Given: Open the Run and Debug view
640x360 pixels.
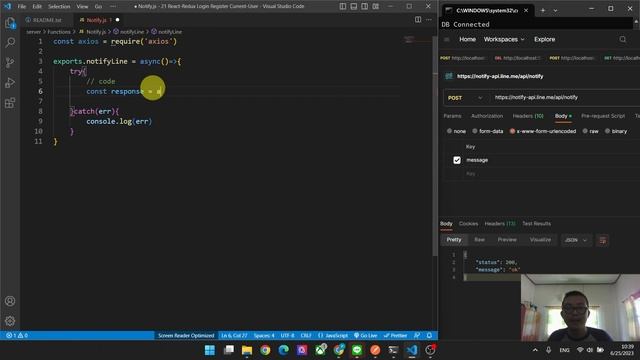Looking at the screenshot, I should pos(10,82).
